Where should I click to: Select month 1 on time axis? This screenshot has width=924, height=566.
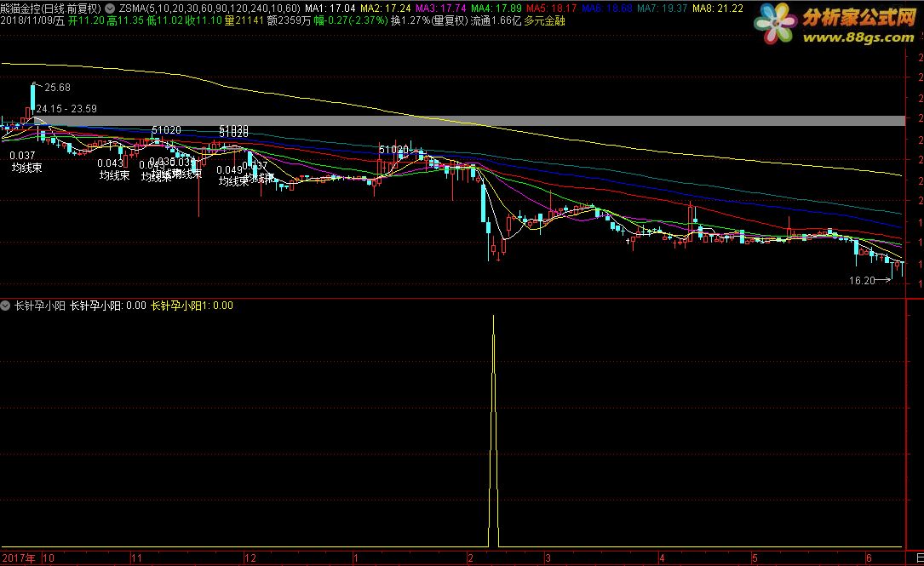356,557
